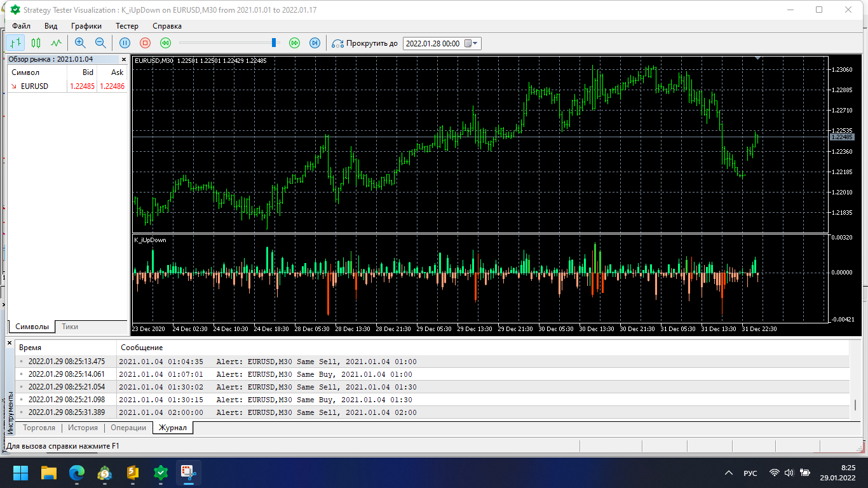Select the bar chart display icon
This screenshot has width=868, height=488.
(x=16, y=43)
